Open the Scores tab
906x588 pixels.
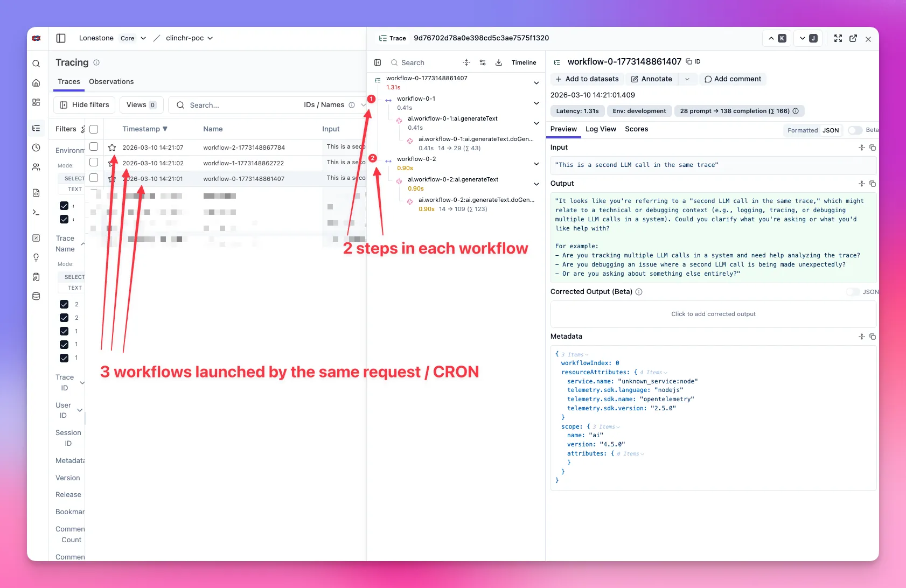(636, 129)
